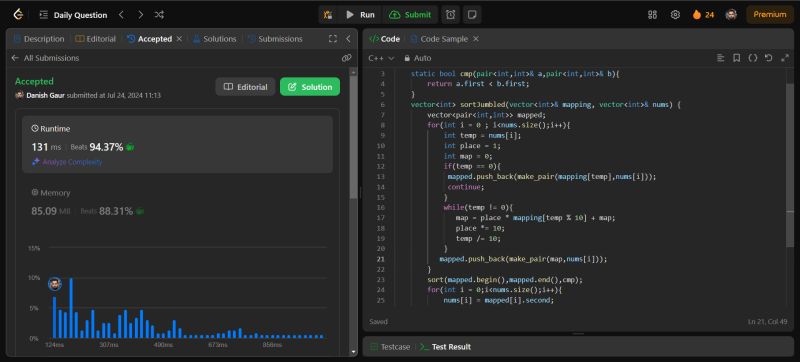Select the Runtime card
The height and width of the screenshot is (362, 800).
(x=178, y=144)
